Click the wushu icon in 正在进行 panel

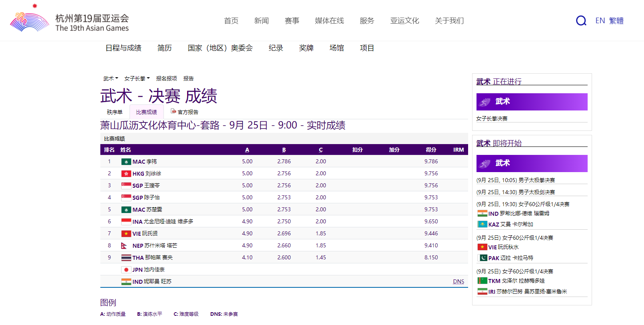pyautogui.click(x=485, y=102)
